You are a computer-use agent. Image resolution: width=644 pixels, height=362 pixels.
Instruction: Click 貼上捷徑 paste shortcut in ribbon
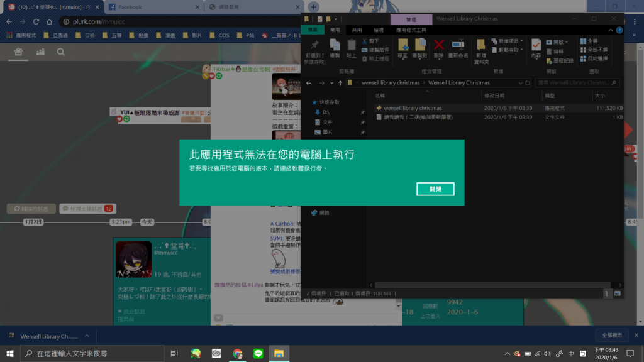[x=375, y=58]
